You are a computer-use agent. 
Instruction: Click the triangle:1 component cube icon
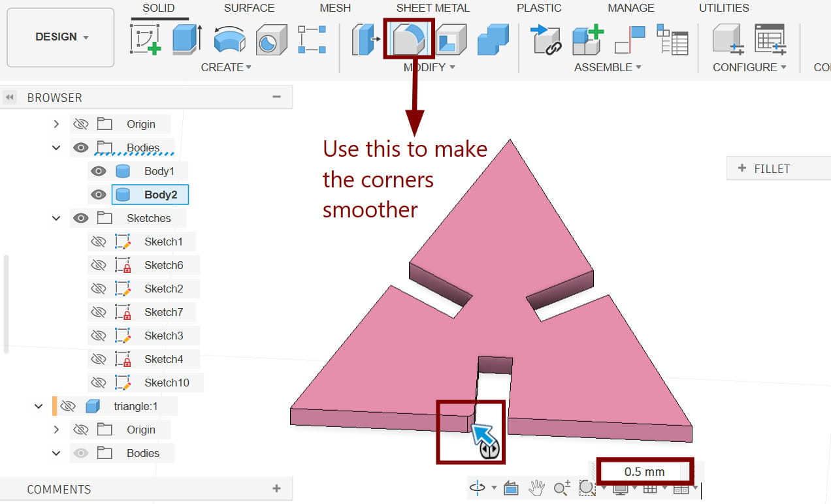pyautogui.click(x=93, y=406)
